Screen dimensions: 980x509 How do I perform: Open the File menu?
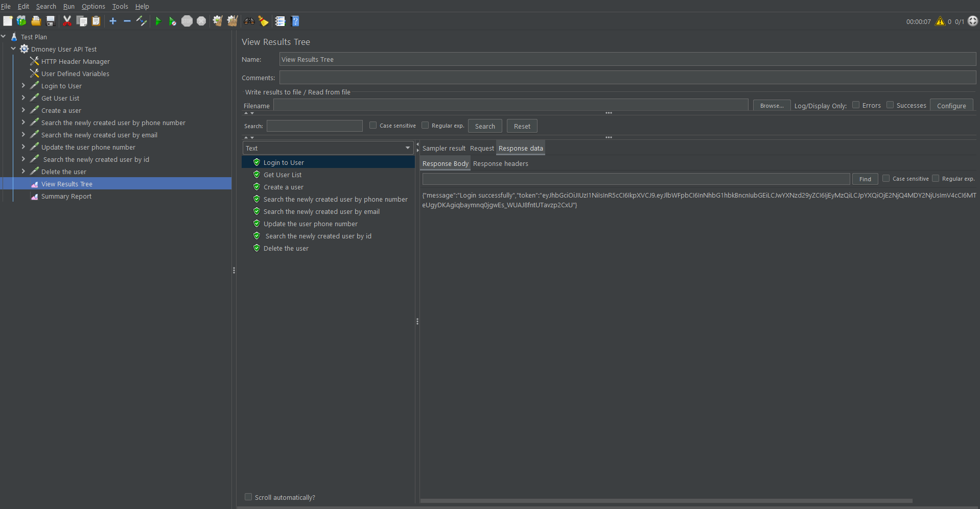[x=6, y=6]
